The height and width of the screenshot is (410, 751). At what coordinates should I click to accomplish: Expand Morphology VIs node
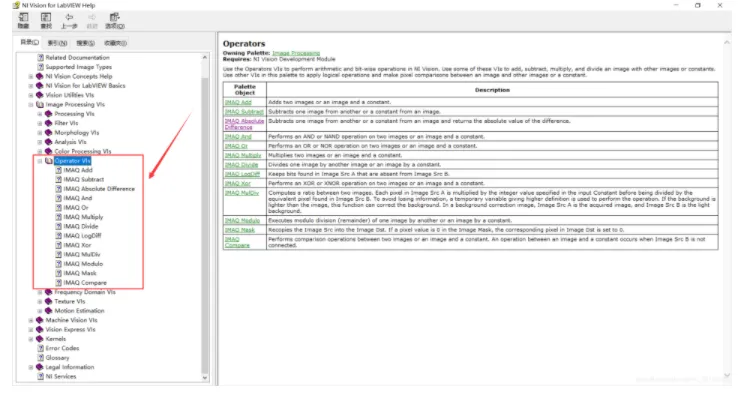[40, 133]
